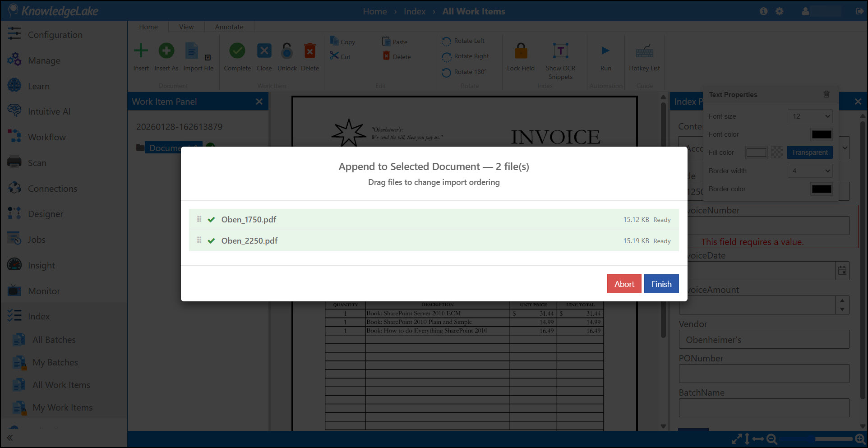Switch to the Home ribbon tab
This screenshot has width=868, height=448.
click(148, 27)
